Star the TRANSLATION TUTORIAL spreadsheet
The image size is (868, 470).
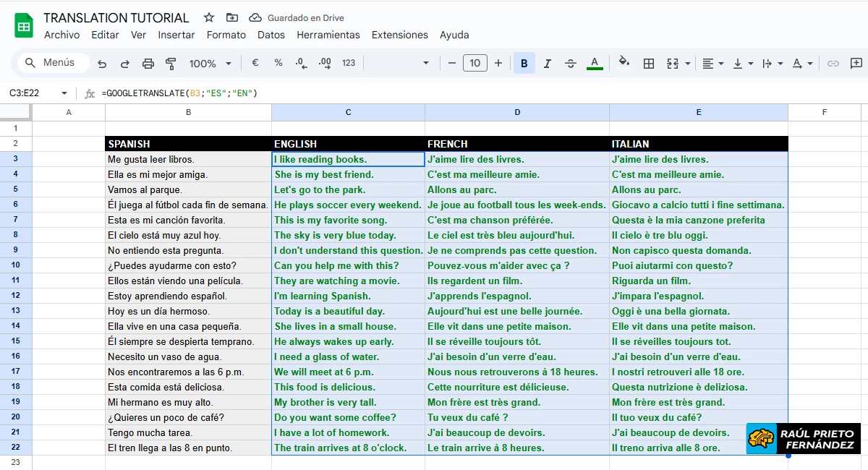coord(208,17)
